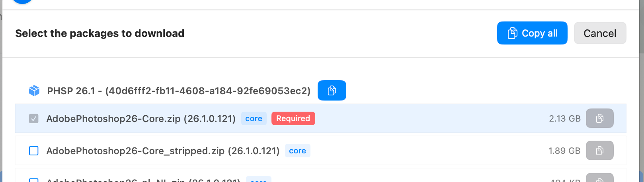Image resolution: width=644 pixels, height=182 pixels.
Task: Select the AdobePhotoshop26-Core_stripped.zip file name
Action: click(163, 151)
